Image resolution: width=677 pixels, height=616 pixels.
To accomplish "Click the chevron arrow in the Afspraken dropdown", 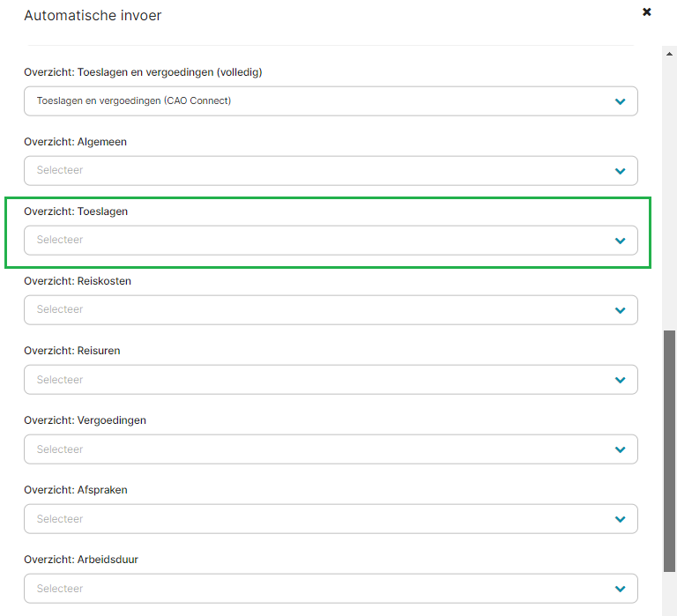I will [x=620, y=519].
